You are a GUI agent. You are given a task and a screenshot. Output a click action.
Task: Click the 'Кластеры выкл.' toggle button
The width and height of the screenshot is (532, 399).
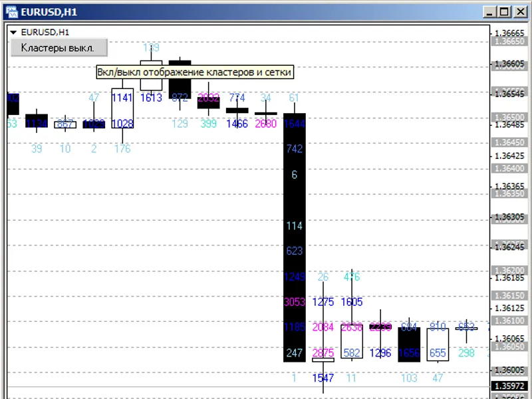pyautogui.click(x=59, y=47)
